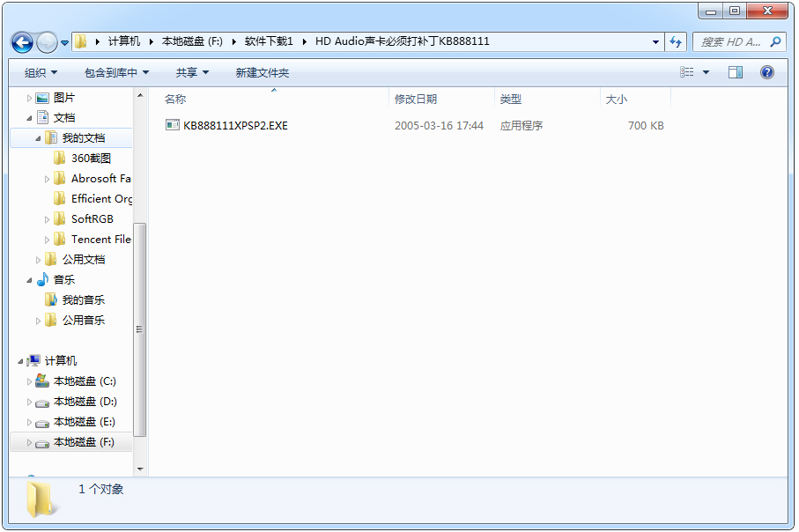Select the Efficient Org folder
The height and width of the screenshot is (532, 799).
[x=101, y=199]
